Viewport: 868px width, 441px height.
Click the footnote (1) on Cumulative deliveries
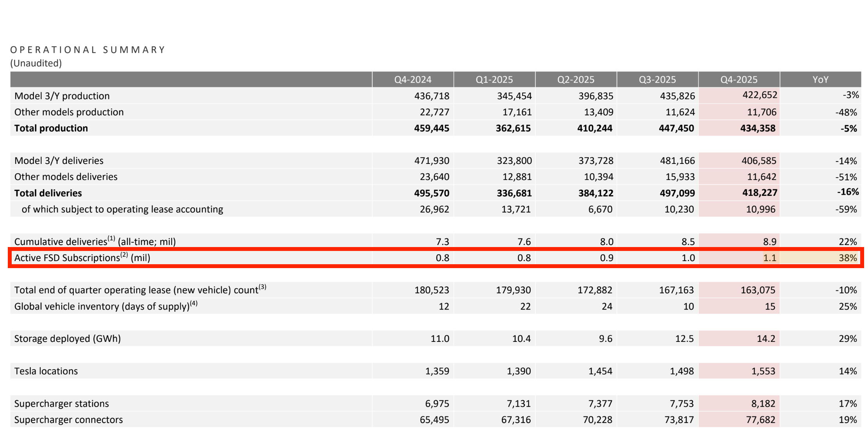point(112,238)
